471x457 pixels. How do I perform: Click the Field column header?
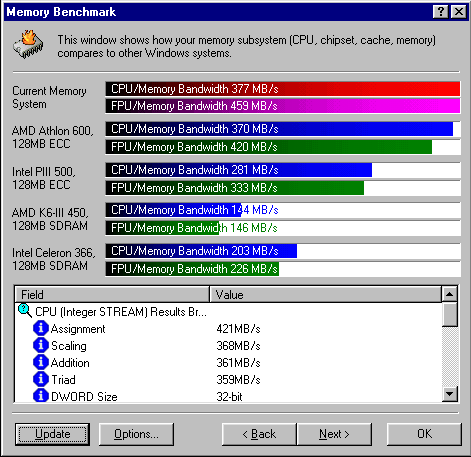coord(112,294)
